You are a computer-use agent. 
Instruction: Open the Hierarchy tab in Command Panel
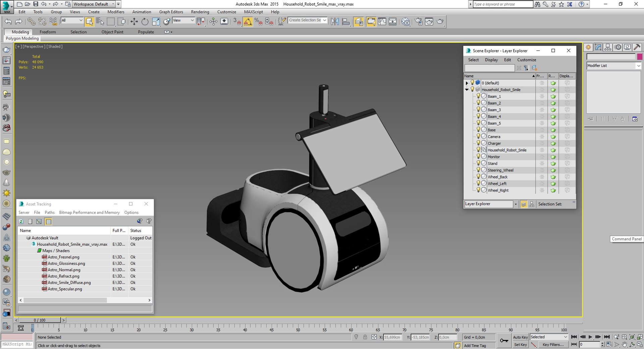coord(608,47)
